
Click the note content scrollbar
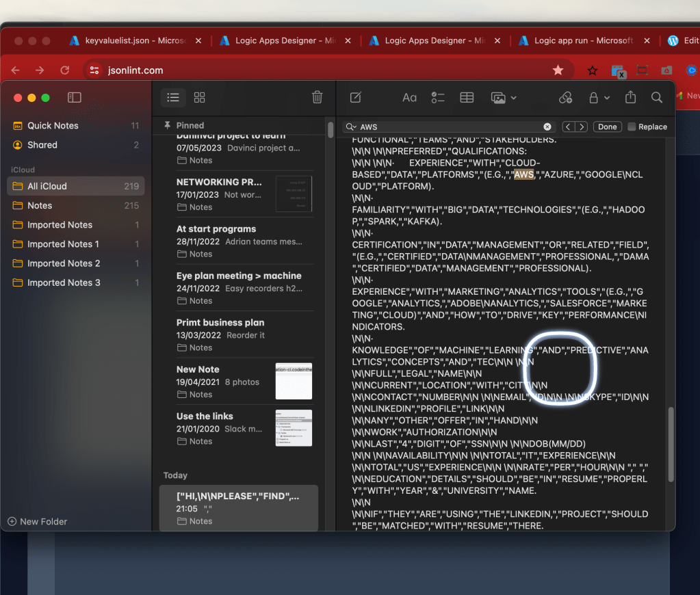tap(671, 444)
